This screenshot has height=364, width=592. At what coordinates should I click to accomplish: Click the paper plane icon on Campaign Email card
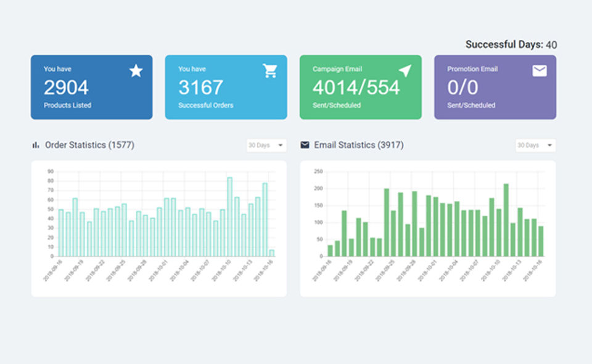click(405, 71)
